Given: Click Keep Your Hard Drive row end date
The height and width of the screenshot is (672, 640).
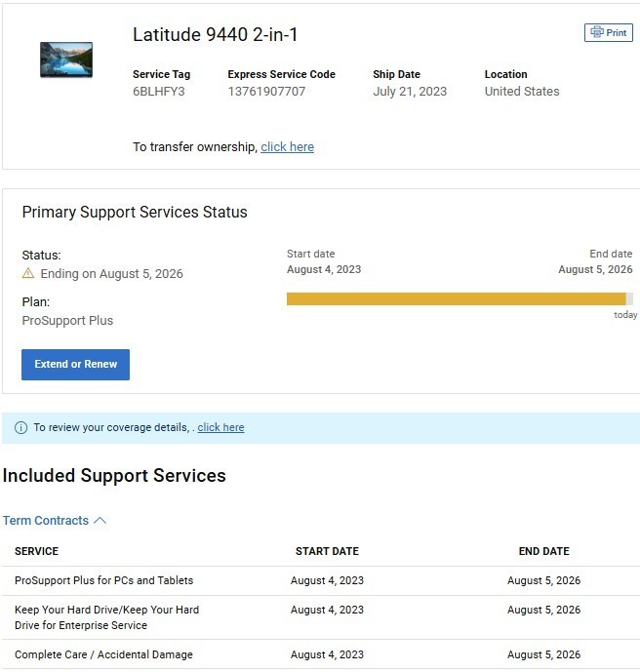Looking at the screenshot, I should coord(544,610).
